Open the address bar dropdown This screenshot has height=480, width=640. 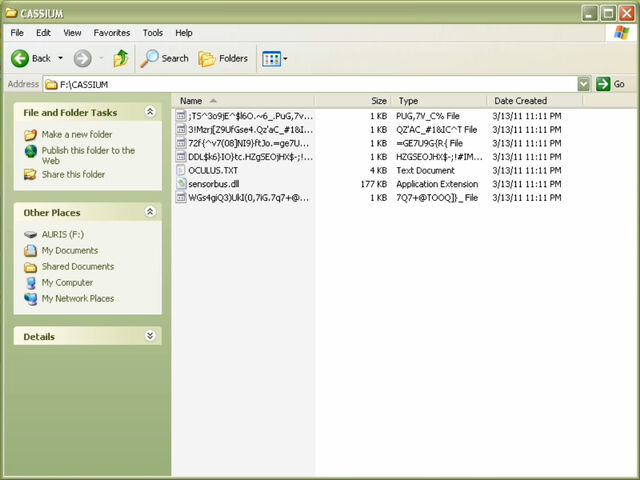click(584, 84)
